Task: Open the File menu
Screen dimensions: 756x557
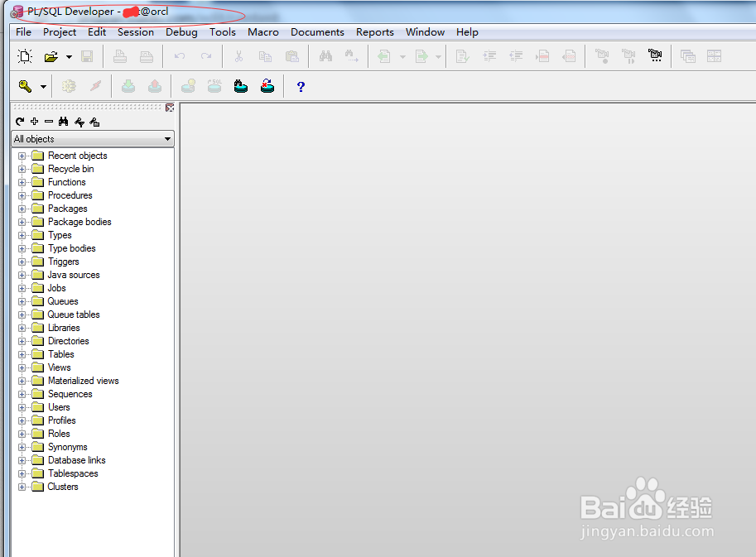Action: (24, 32)
